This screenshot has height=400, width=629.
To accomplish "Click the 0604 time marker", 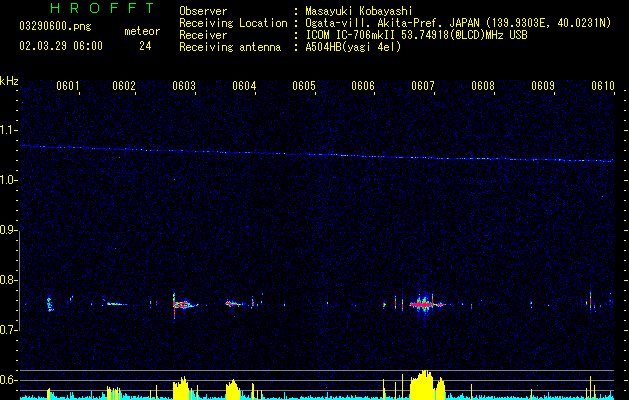I will pos(244,86).
